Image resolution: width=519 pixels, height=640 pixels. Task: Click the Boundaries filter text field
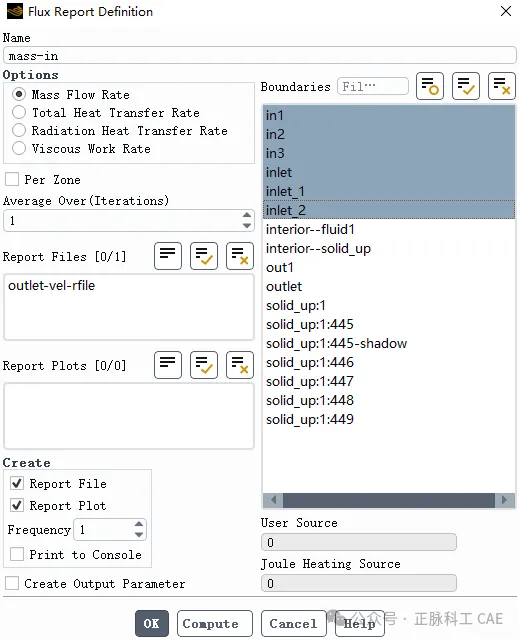point(373,86)
